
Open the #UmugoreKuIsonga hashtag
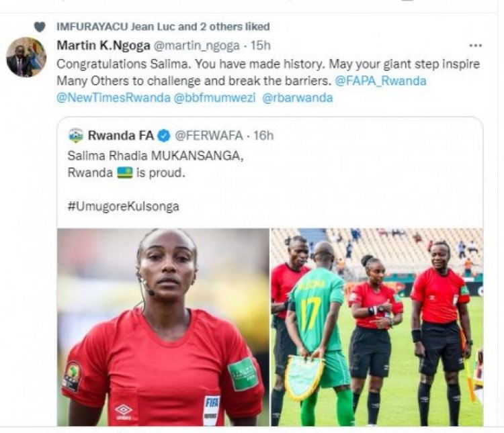click(x=123, y=206)
